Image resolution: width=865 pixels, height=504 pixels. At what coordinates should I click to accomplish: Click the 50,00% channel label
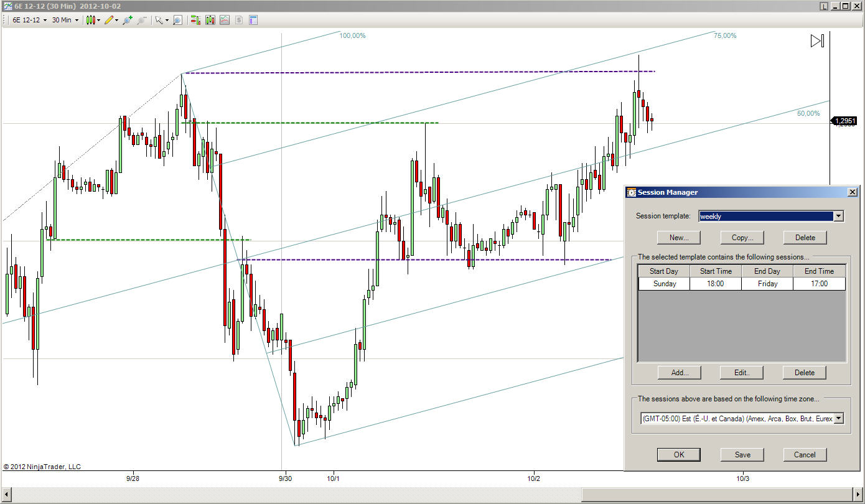coord(808,114)
